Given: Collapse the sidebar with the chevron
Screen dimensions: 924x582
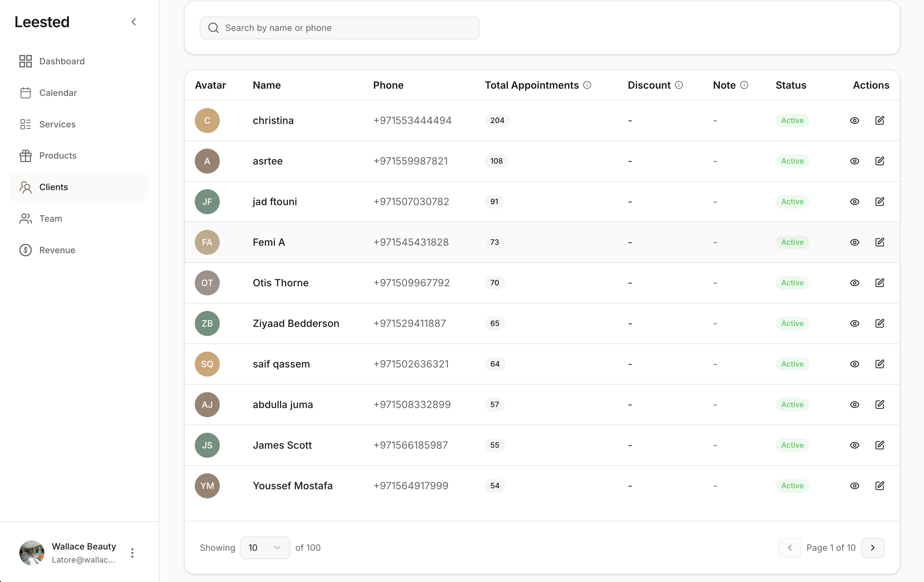Looking at the screenshot, I should click(x=134, y=22).
